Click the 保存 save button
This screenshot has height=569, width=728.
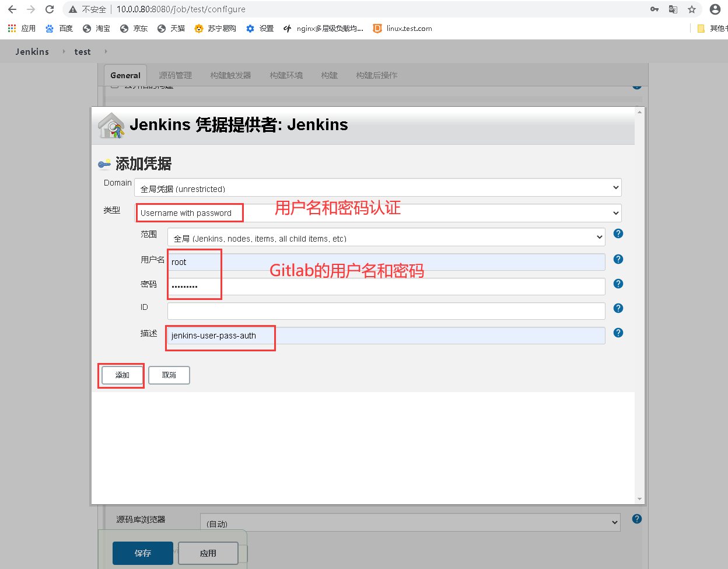(143, 553)
